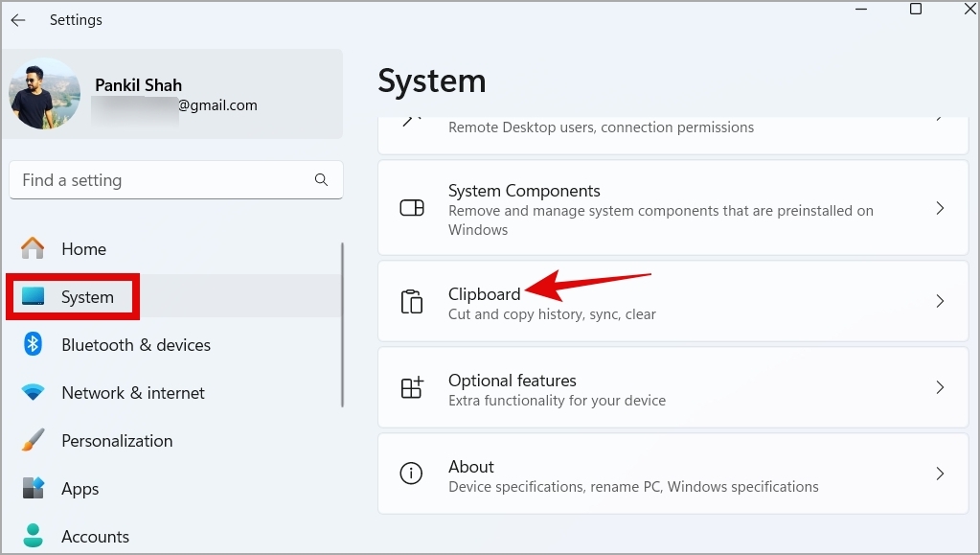Expand Clipboard row chevron
Screen dimensions: 980x555
click(940, 302)
